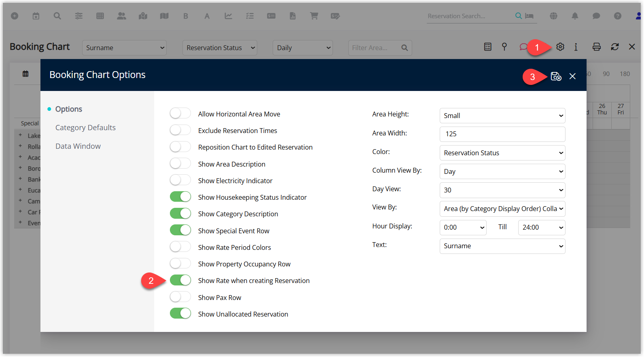The image size is (644, 357).
Task: Open the sliders settings icon in toolbar
Action: tap(79, 16)
